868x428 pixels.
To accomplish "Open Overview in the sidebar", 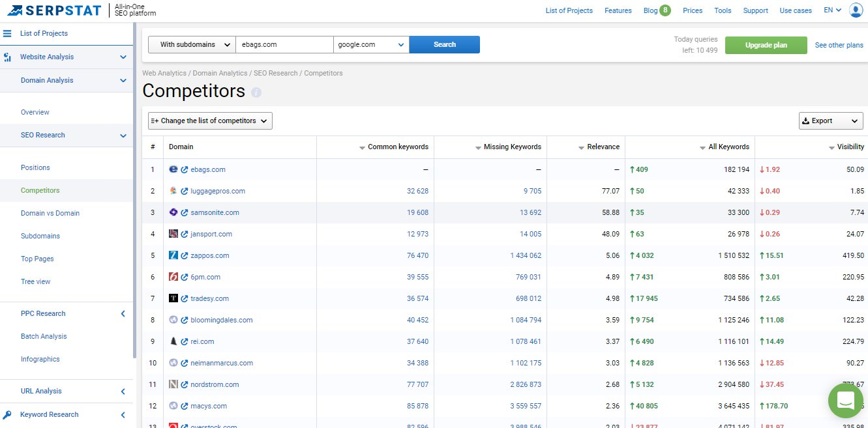I will click(x=35, y=112).
